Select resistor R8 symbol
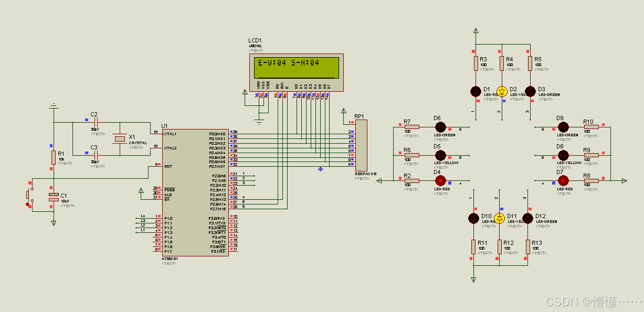This screenshot has width=644, height=312. tap(591, 180)
